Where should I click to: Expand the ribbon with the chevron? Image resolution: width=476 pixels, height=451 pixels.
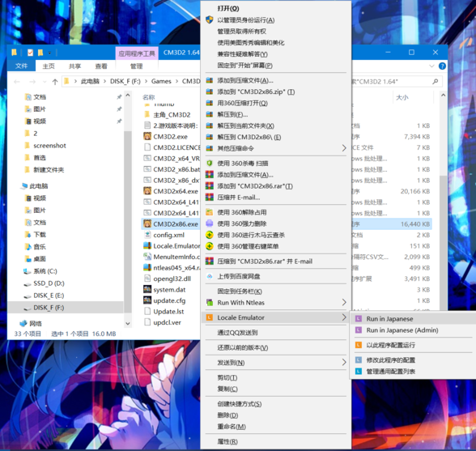431,66
